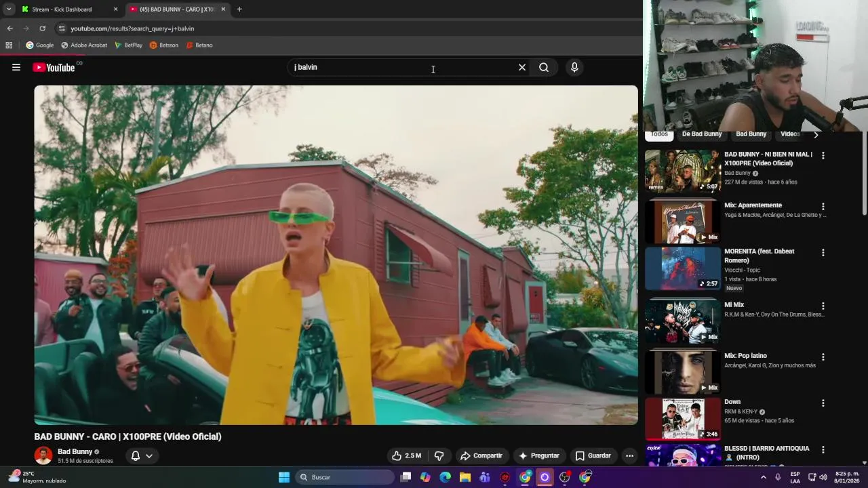
Task: Click the magnifying glass search button
Action: tap(544, 67)
